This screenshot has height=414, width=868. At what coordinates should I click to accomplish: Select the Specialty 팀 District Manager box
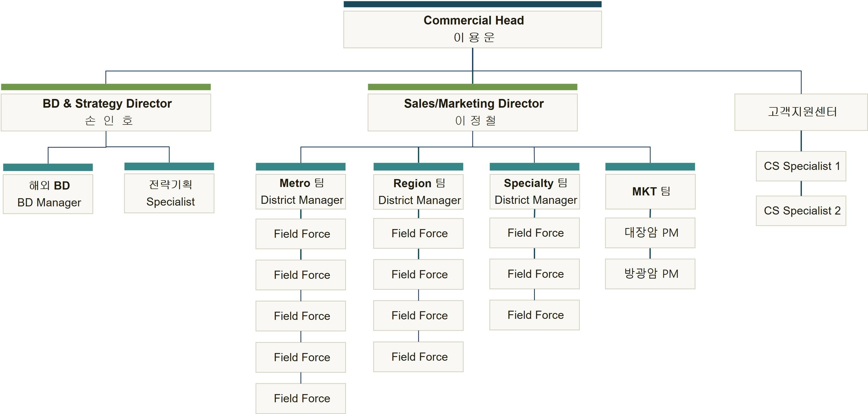(x=534, y=192)
